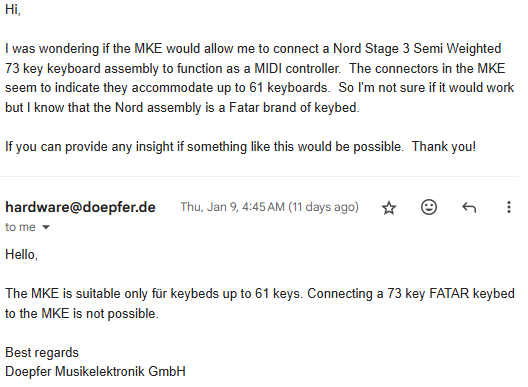Expand recipient details arrow beside "to me"
Viewport: 528px width, 387px height.
(x=46, y=227)
